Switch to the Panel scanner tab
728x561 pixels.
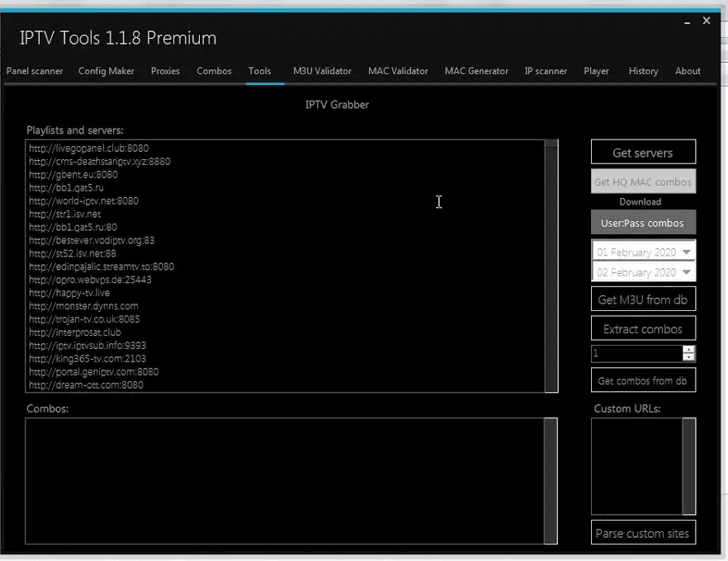(35, 72)
